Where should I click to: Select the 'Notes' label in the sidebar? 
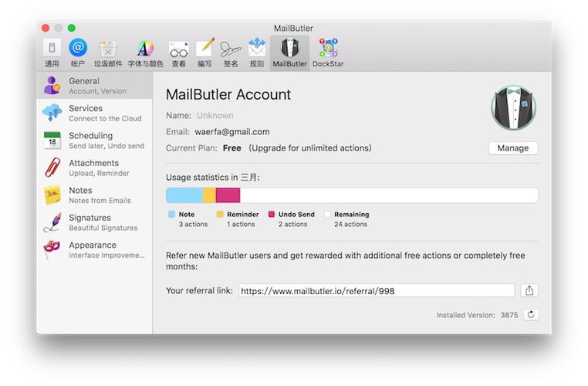coord(80,191)
